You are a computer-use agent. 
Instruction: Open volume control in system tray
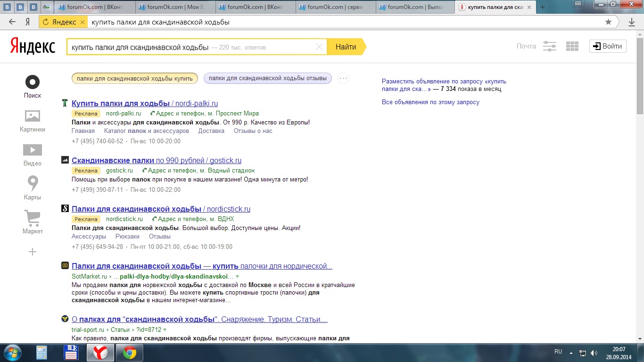pos(594,353)
